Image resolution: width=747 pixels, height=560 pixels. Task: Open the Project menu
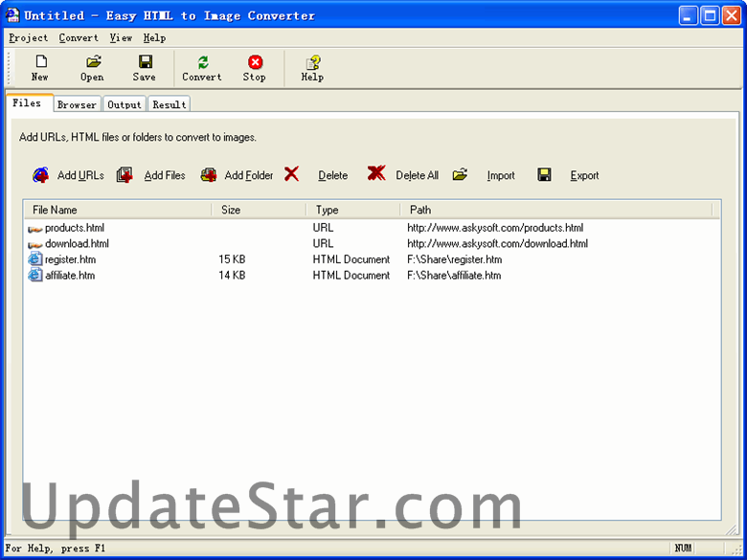29,37
